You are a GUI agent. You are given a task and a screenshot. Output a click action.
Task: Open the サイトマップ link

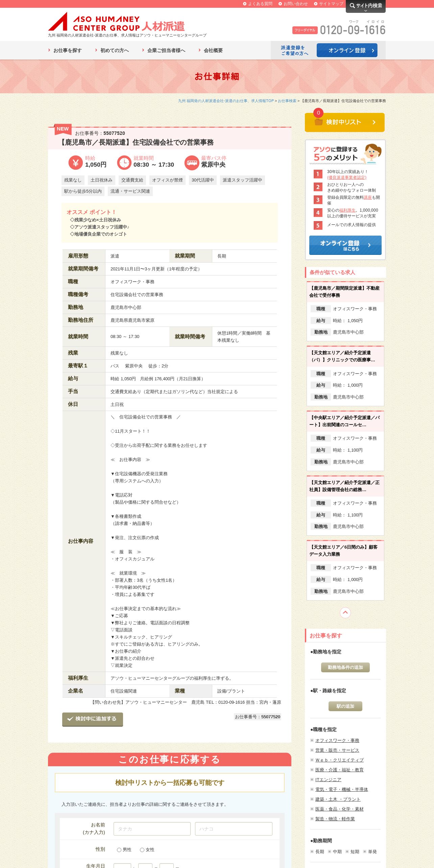[x=329, y=4]
